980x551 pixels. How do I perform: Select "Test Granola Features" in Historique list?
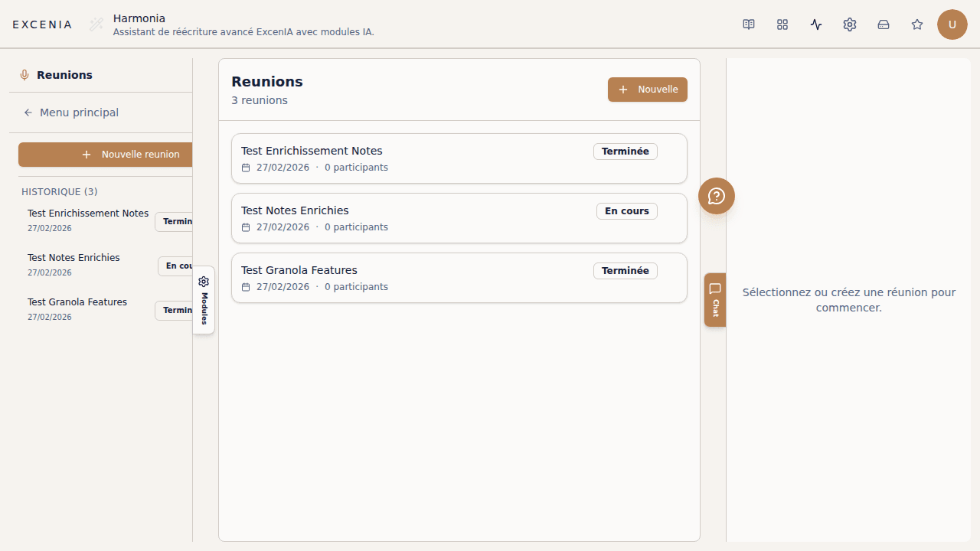click(77, 308)
